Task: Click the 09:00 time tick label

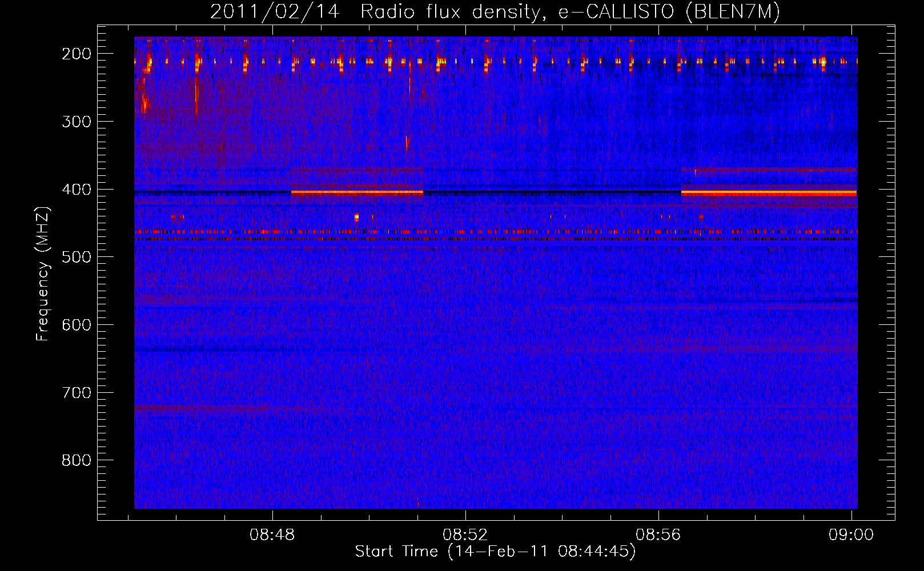Action: pyautogui.click(x=851, y=535)
